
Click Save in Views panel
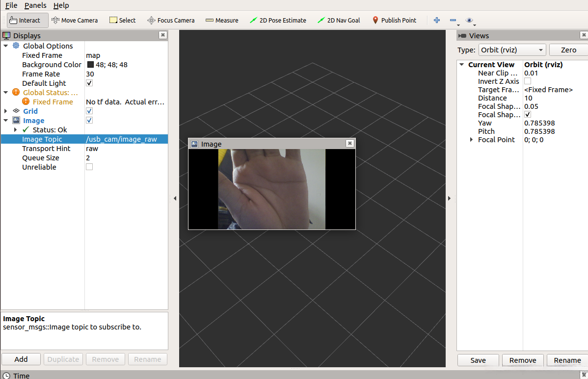(x=478, y=360)
